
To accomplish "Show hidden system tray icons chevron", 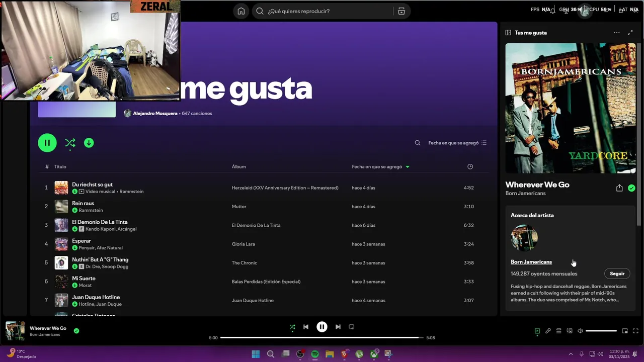I will [571, 354].
